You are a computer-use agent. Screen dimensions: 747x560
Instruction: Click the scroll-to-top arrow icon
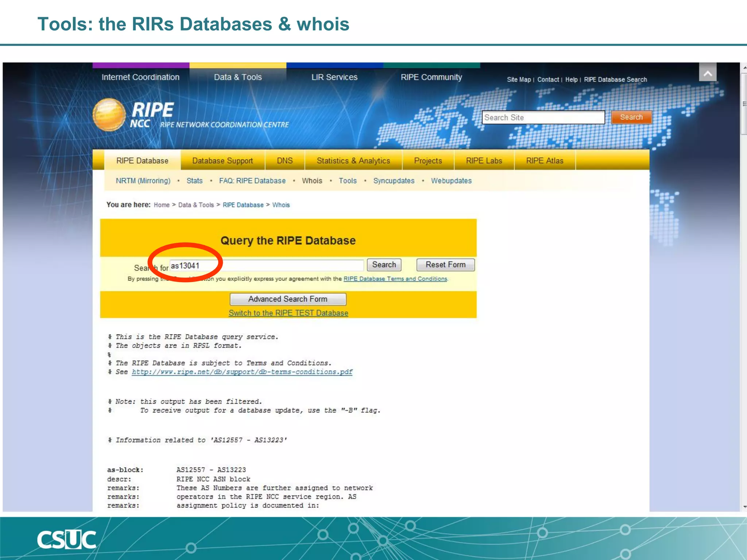tap(708, 72)
